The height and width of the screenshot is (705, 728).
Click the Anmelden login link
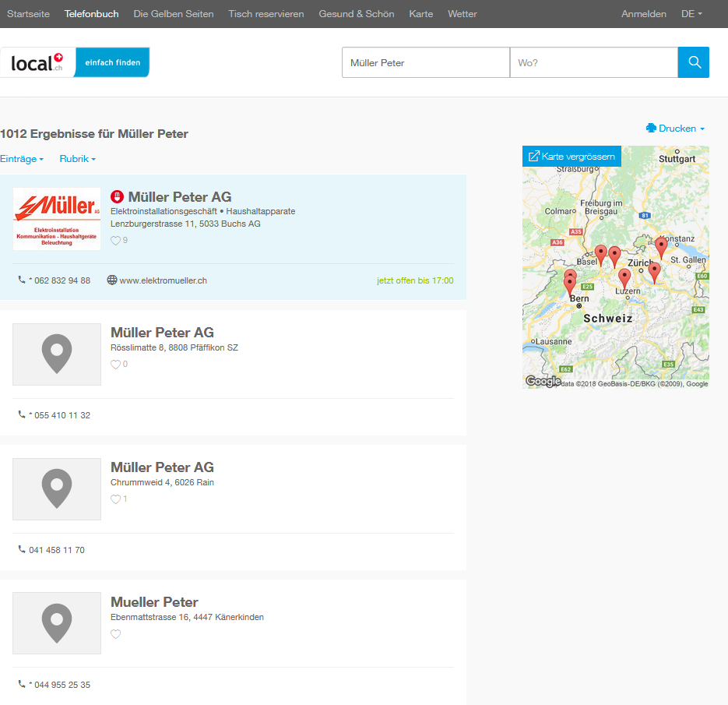pyautogui.click(x=643, y=14)
